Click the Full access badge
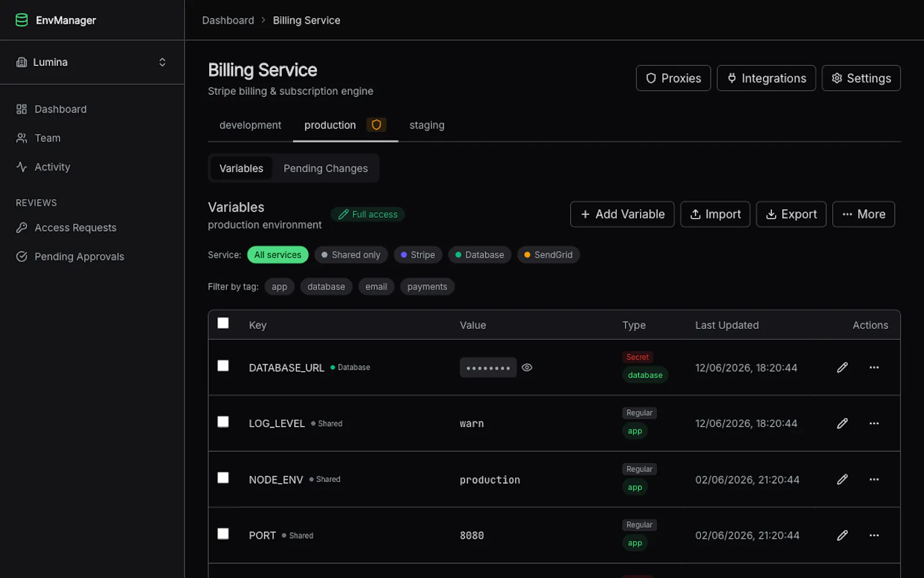The height and width of the screenshot is (578, 924). (368, 214)
